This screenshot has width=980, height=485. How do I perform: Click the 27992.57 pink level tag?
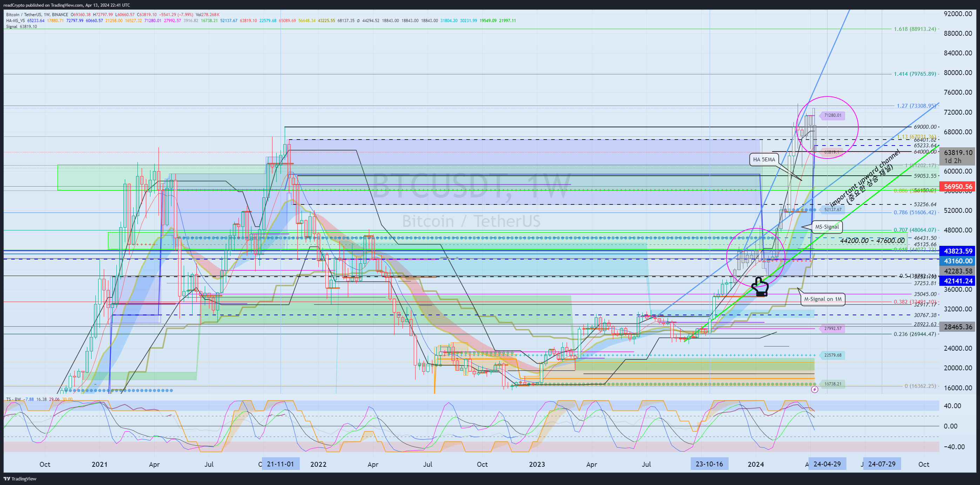tap(832, 328)
